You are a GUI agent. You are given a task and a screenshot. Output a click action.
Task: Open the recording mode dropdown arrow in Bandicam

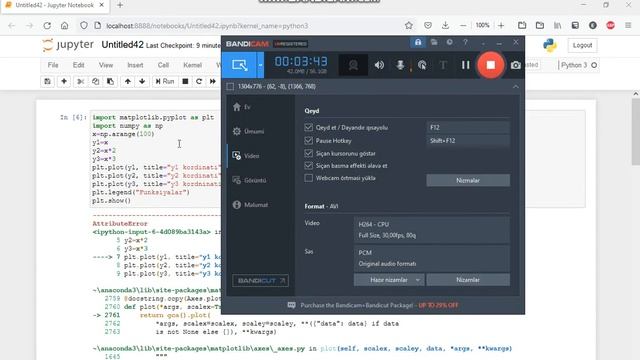[x=260, y=65]
